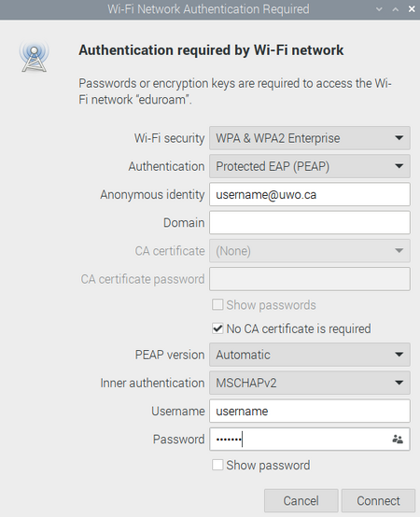Click the Connect button
This screenshot has height=517, width=420.
click(378, 501)
